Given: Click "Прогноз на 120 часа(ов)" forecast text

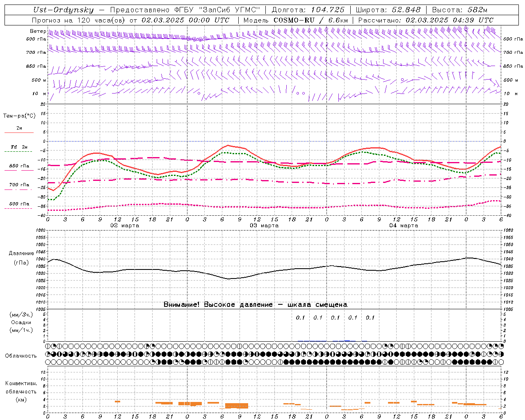Looking at the screenshot, I should tap(79, 20).
